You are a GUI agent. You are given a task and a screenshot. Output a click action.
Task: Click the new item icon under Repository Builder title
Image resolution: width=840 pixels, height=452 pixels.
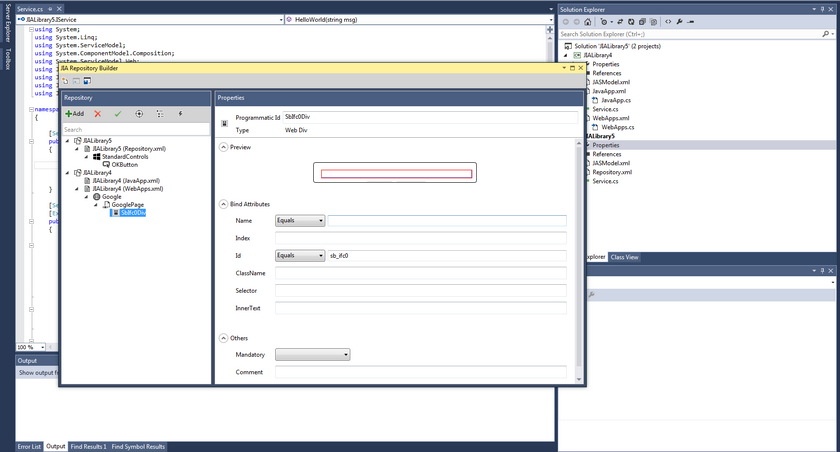65,81
